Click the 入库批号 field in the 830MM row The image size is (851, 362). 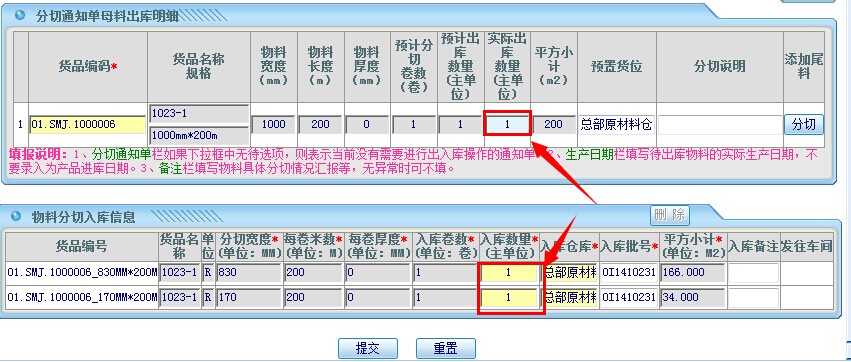pyautogui.click(x=628, y=272)
